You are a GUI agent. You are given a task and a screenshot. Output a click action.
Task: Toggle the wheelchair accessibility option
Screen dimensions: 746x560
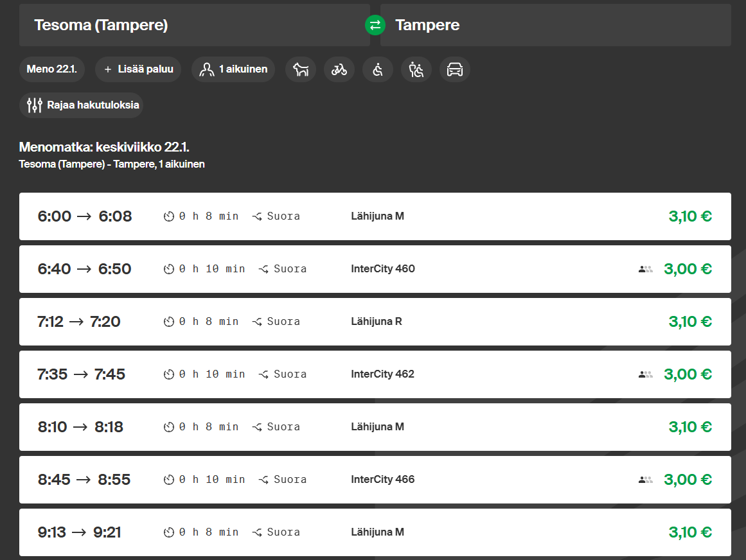pos(378,69)
